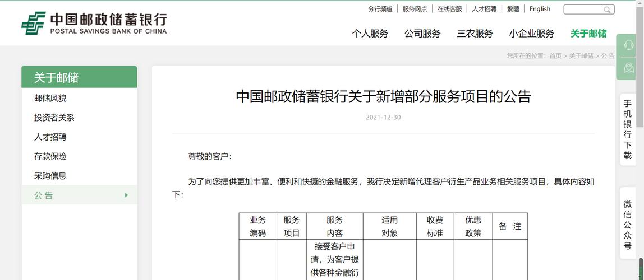The width and height of the screenshot is (644, 280).
Task: Click the announcement title heading
Action: tap(384, 96)
